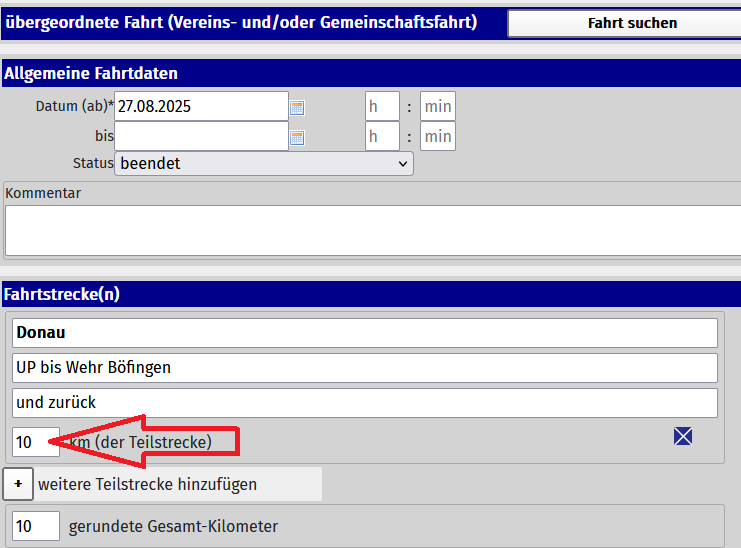Click into the Kommentar text area
Viewport: 741px width, 548px height.
coord(372,230)
